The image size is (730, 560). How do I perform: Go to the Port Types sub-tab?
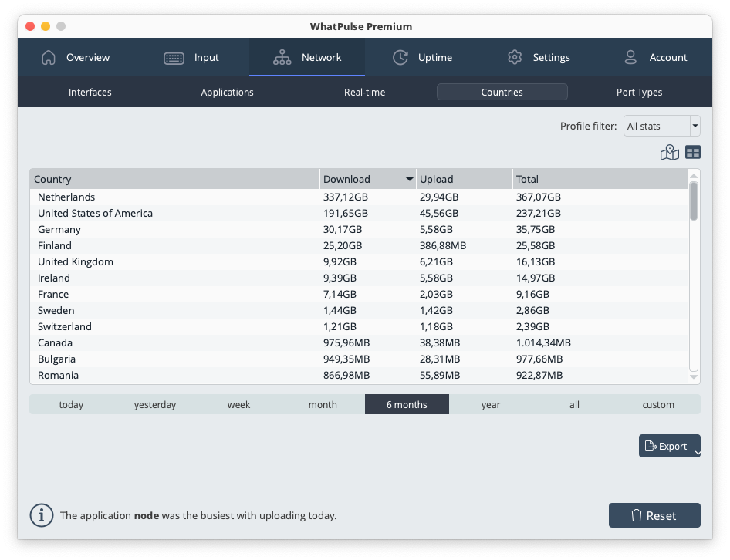639,92
